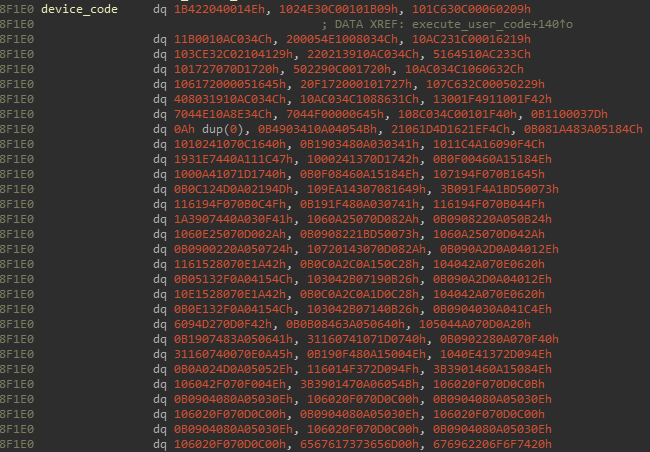Click quadword 676962206F6F7420h

(492, 444)
